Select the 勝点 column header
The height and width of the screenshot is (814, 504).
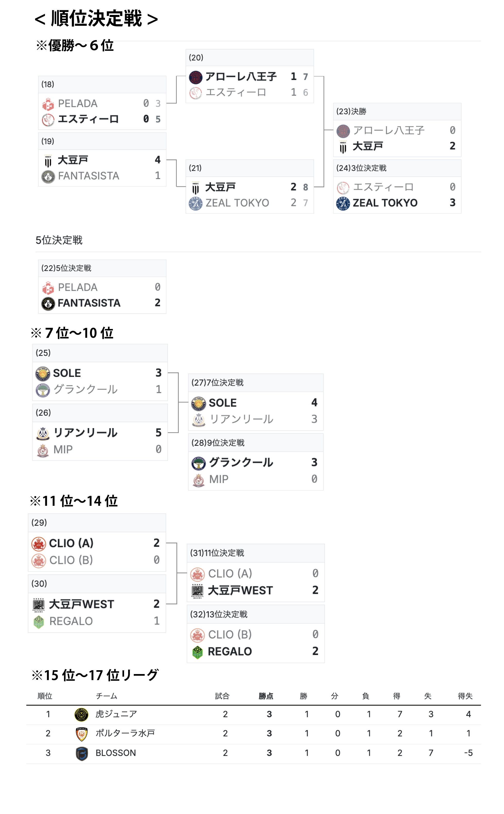point(266,696)
